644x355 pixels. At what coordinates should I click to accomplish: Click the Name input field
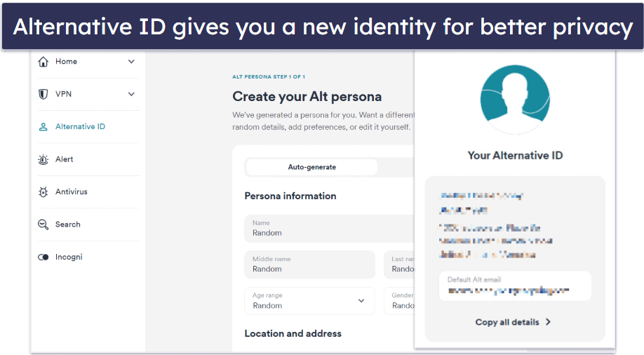pos(330,229)
